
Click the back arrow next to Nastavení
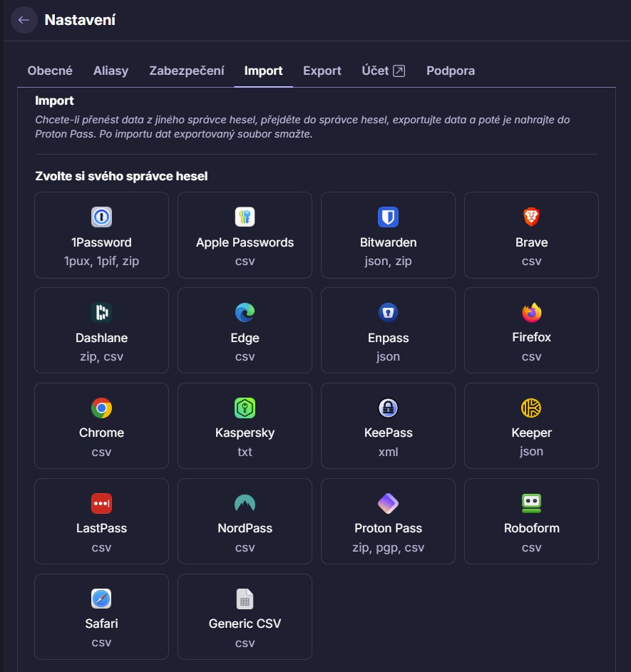click(x=24, y=20)
